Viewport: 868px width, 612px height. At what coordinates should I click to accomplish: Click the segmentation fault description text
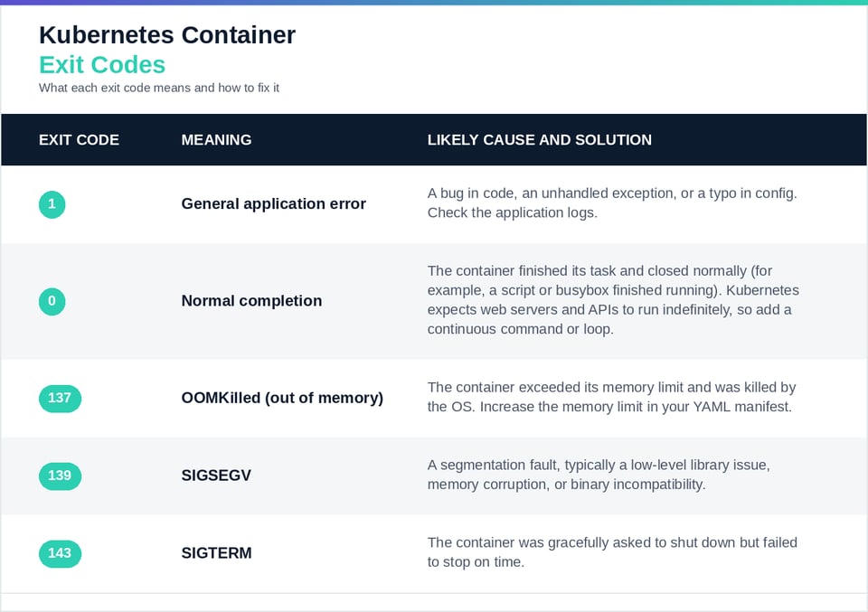[599, 475]
